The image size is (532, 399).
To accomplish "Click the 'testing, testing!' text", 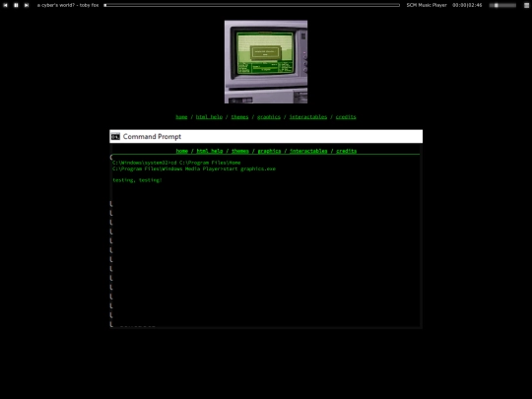I will tap(137, 180).
